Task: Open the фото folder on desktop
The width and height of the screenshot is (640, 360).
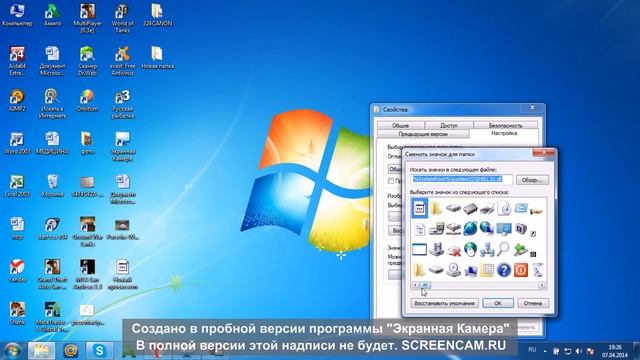Action: 87,143
